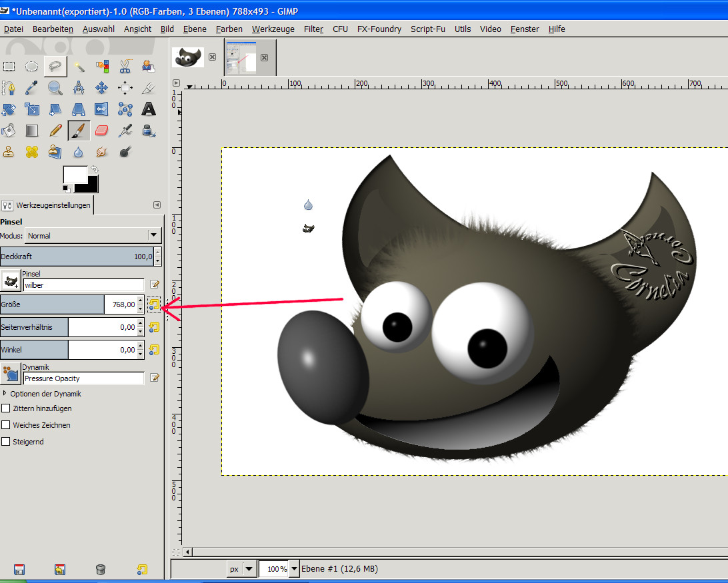Image resolution: width=728 pixels, height=583 pixels.
Task: Reset brush size to native size
Action: click(154, 305)
